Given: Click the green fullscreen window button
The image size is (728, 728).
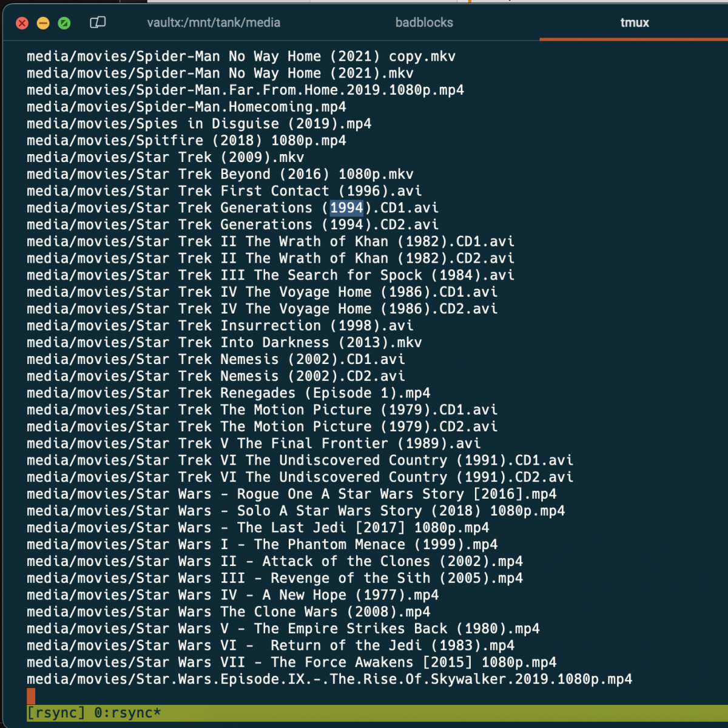Looking at the screenshot, I should coord(64,23).
